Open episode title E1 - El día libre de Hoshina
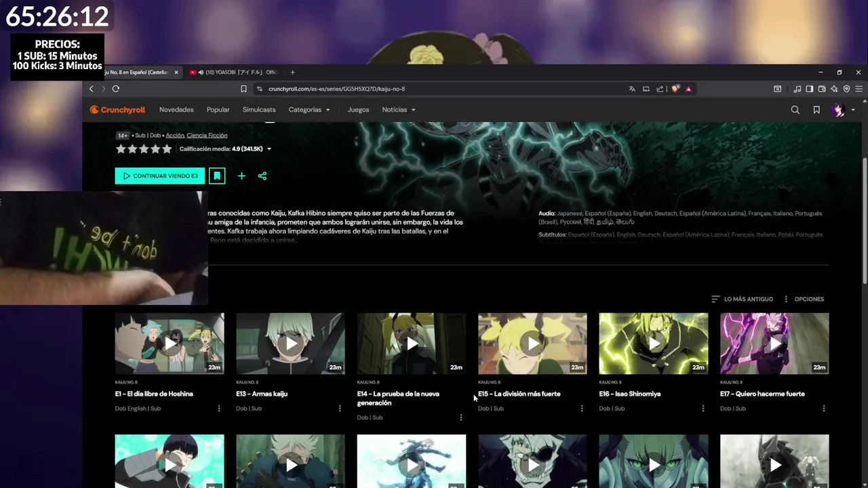Viewport: 868px width, 488px height. click(154, 394)
